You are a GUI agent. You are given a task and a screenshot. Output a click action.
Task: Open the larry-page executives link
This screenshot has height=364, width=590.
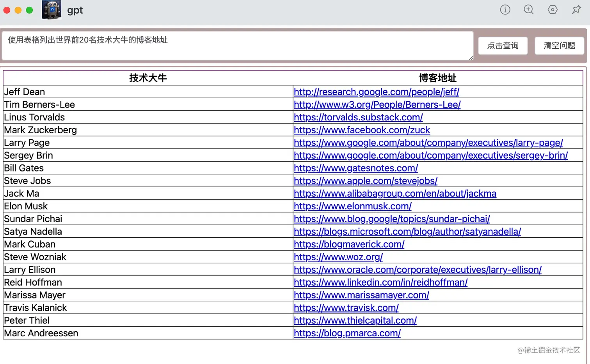pos(428,143)
